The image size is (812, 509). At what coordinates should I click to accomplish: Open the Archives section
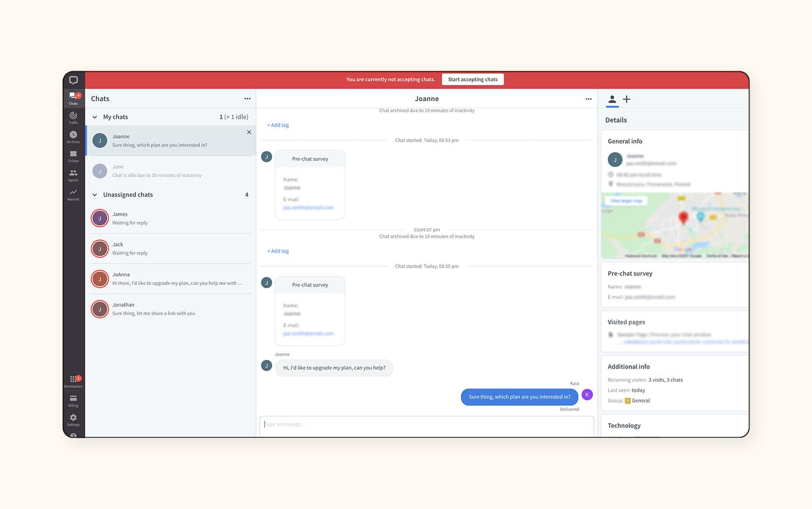coord(73,137)
